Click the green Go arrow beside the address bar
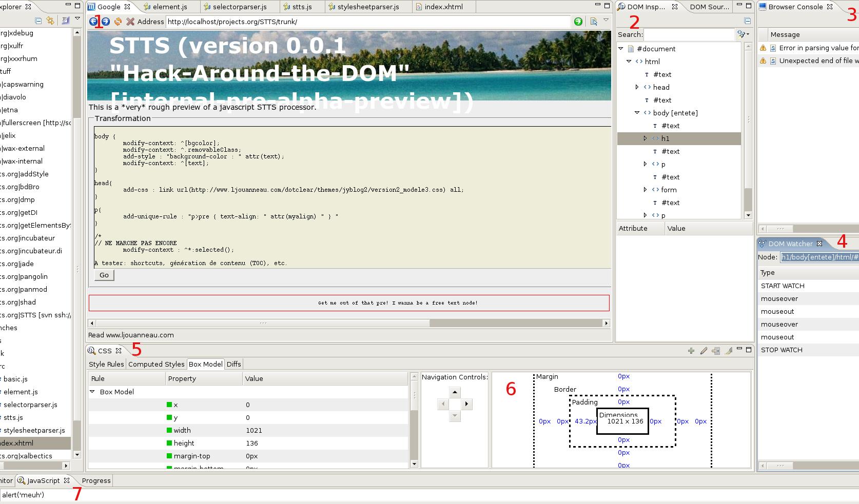 click(578, 22)
